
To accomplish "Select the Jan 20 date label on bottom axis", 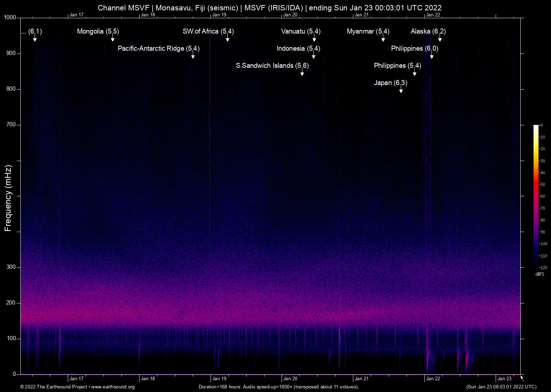I will pos(290,378).
